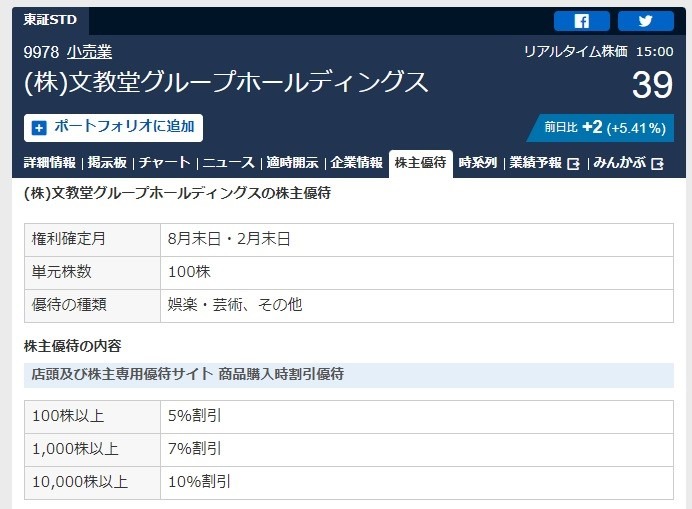Click plus icon on portfolio add button
The image size is (692, 509).
[39, 128]
